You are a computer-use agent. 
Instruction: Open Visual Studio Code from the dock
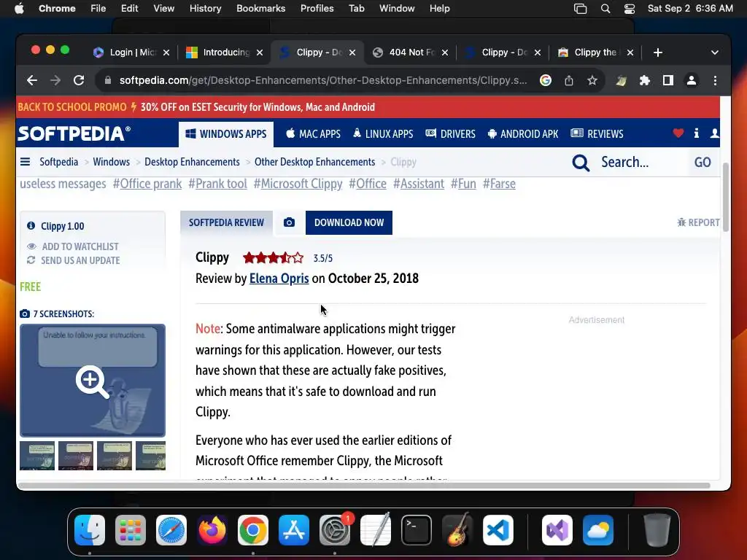click(498, 530)
